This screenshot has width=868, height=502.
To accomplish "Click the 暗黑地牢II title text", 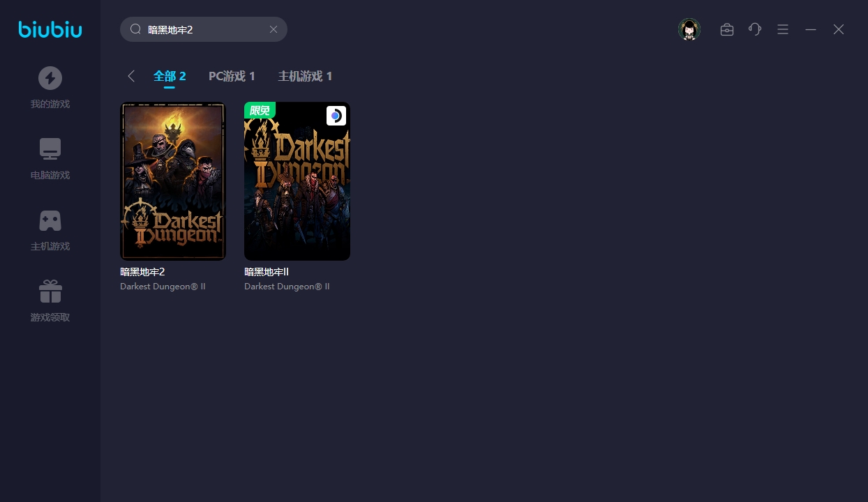I will coord(267,272).
